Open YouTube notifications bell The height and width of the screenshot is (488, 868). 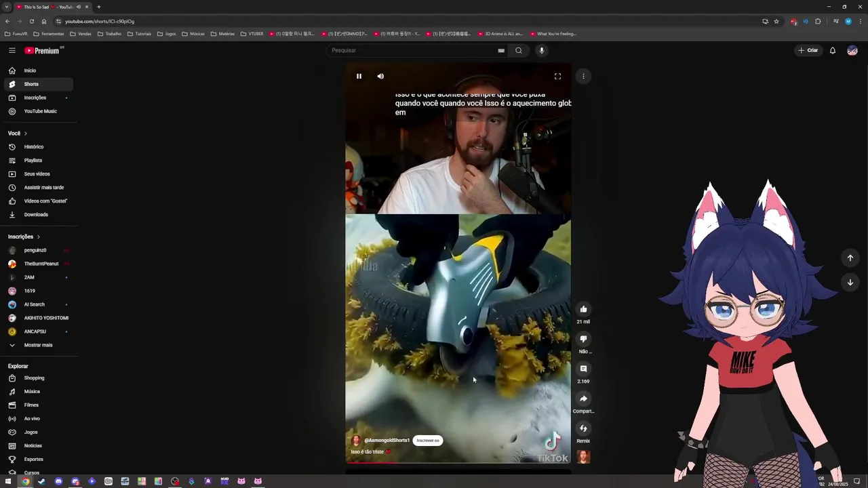click(833, 50)
